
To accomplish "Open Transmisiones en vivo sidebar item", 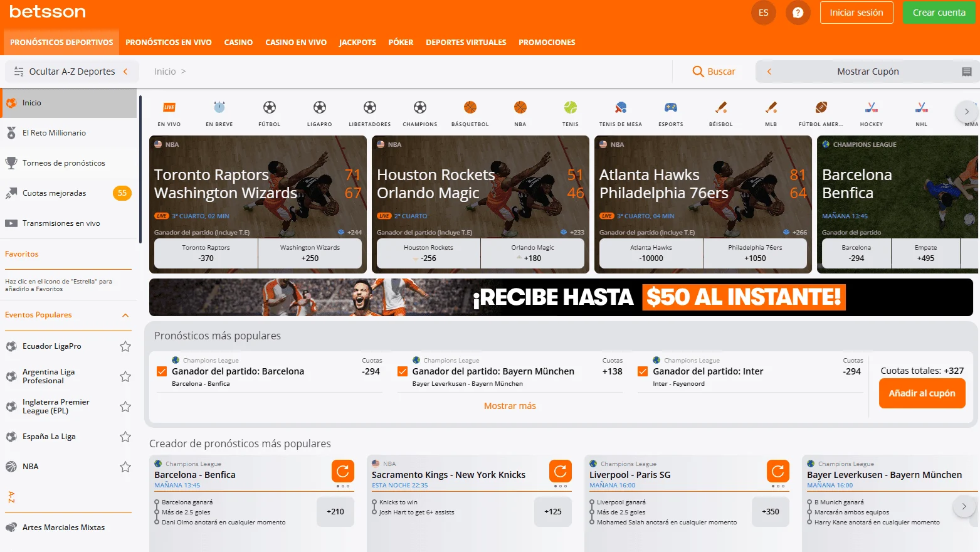I will (x=69, y=223).
